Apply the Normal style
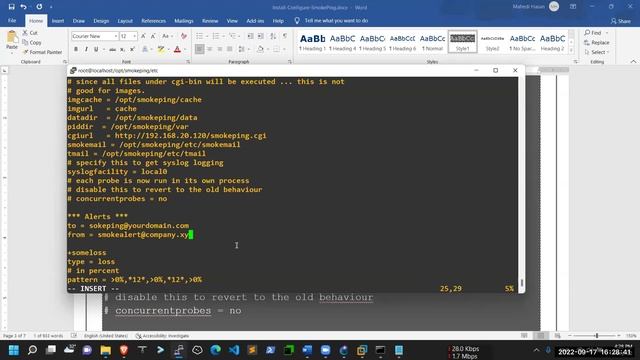Viewport: 640px width, 360px height. click(x=432, y=42)
